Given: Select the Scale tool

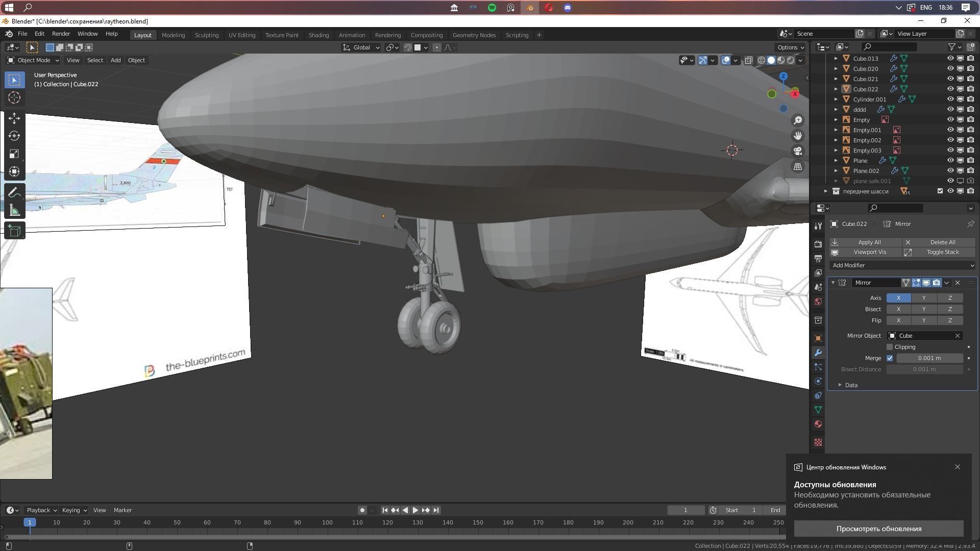Looking at the screenshot, I should 14,154.
